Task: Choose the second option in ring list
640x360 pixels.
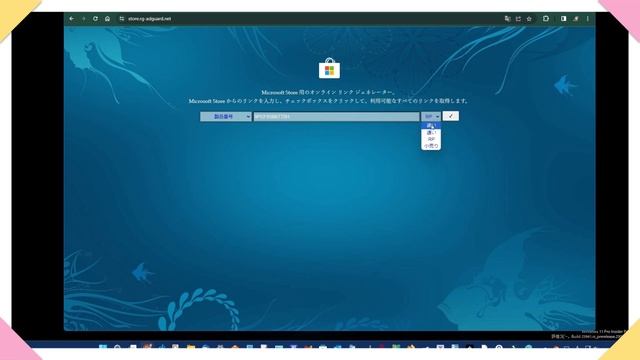Action: click(431, 133)
